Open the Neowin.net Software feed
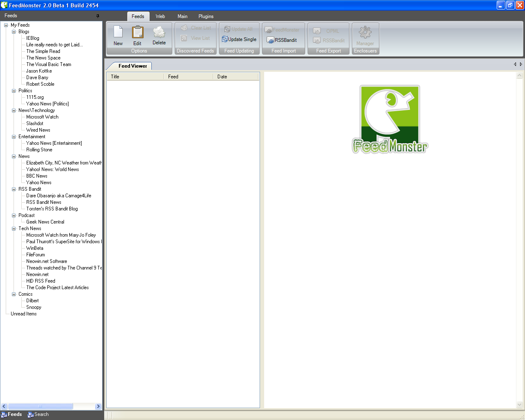This screenshot has height=420, width=525. pyautogui.click(x=46, y=261)
